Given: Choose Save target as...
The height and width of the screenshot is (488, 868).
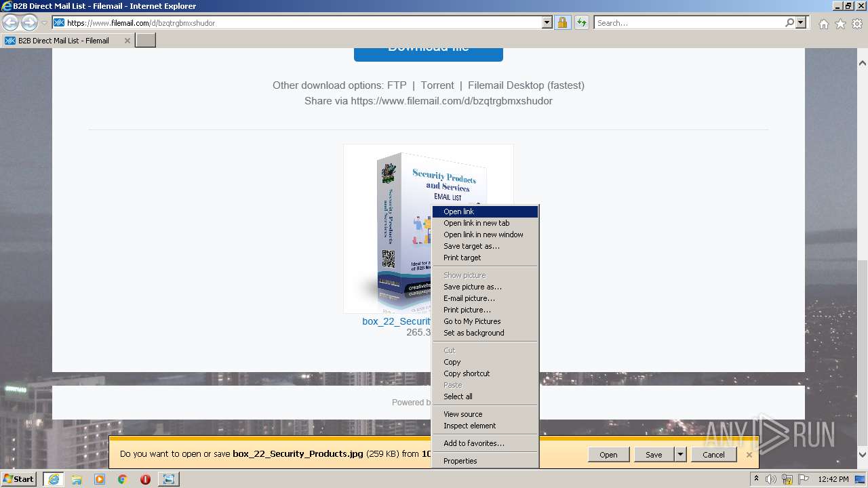Looking at the screenshot, I should point(486,246).
